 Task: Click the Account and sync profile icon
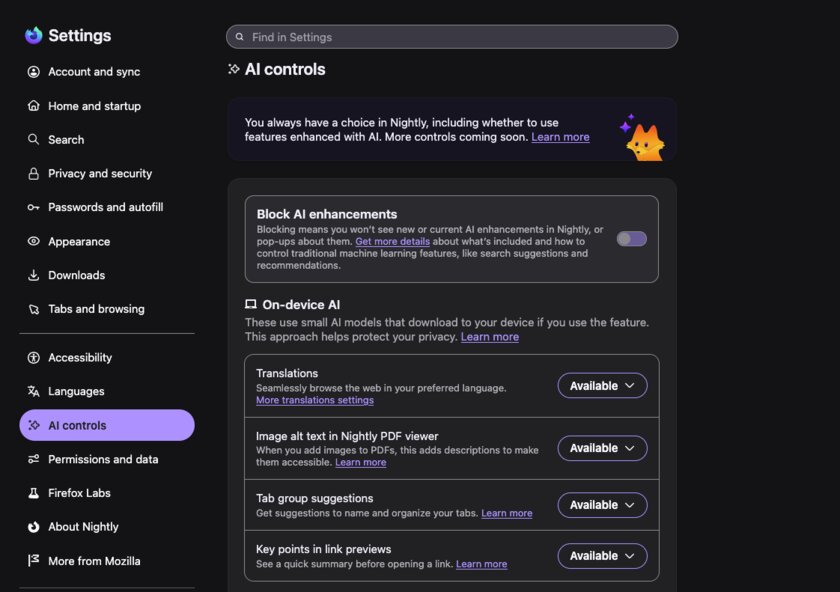[33, 72]
